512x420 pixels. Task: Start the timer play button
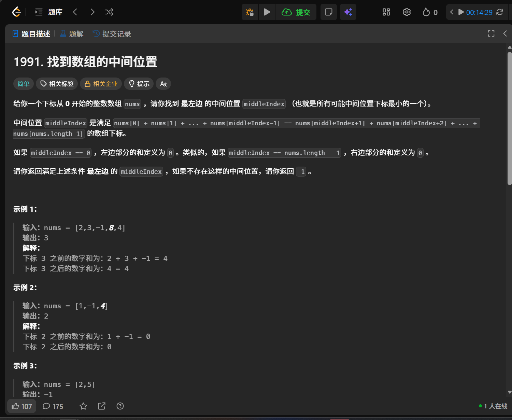461,12
